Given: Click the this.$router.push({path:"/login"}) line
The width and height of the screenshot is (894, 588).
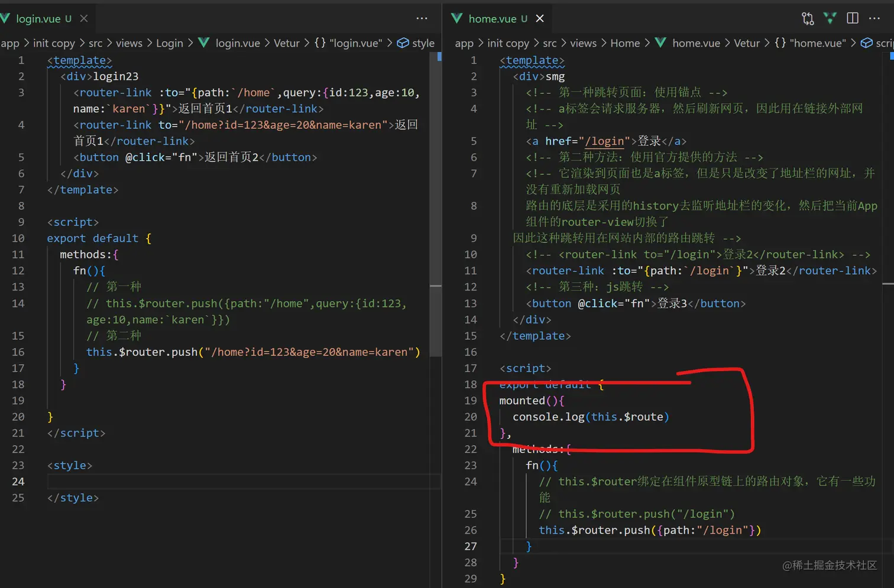Looking at the screenshot, I should tap(650, 531).
